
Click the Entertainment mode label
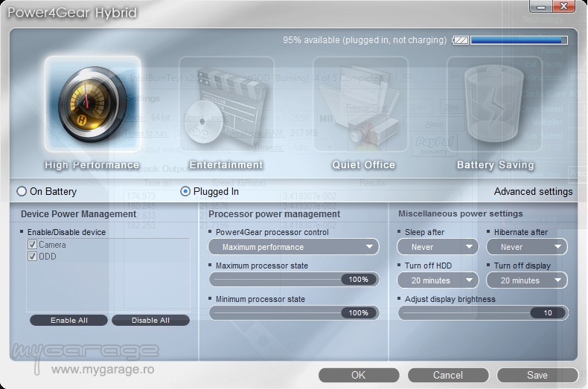(226, 165)
